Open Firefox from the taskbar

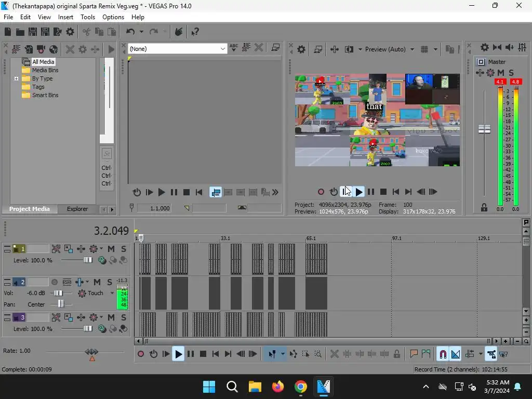[278, 387]
